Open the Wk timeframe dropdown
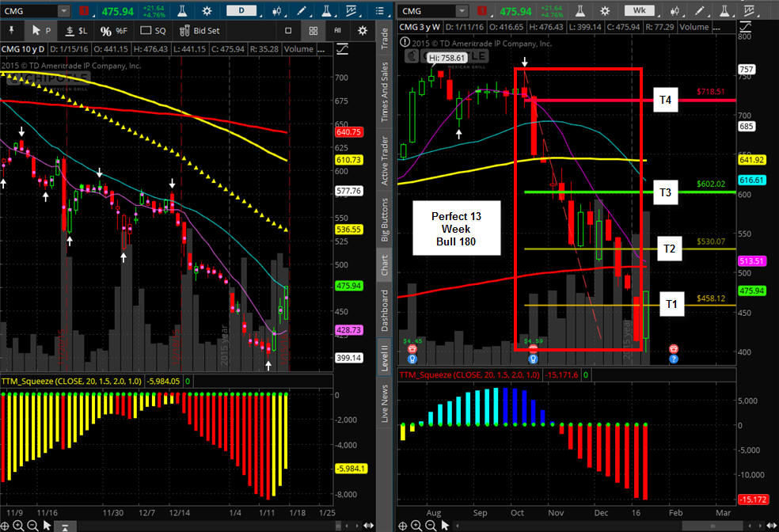Image resolution: width=779 pixels, height=532 pixels. click(x=640, y=10)
